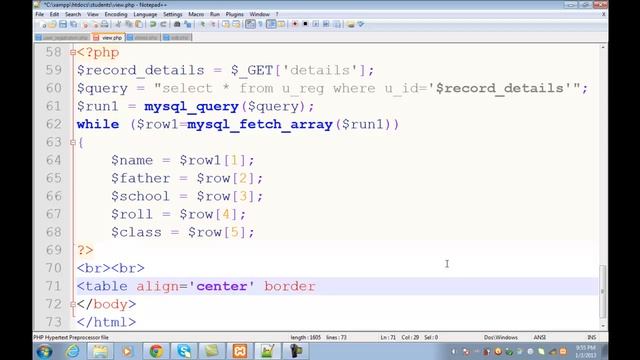Click Dos\Windows line-ending status entry
This screenshot has width=640, height=360.
[x=501, y=338]
